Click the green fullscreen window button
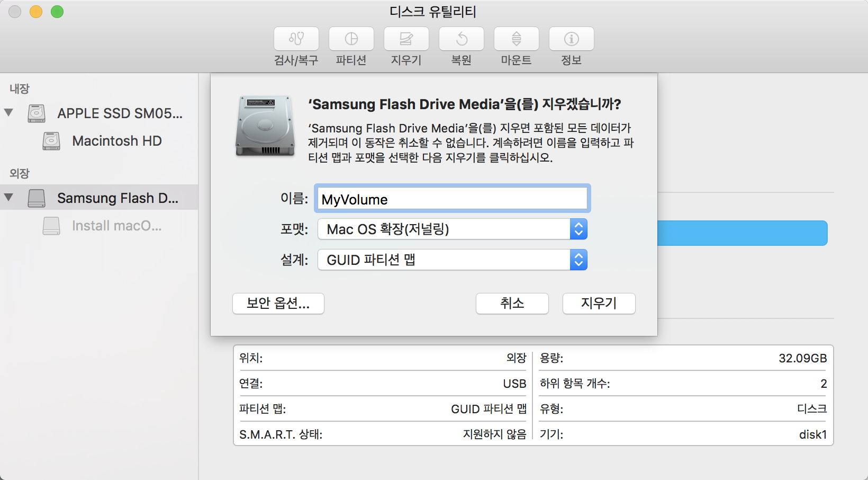This screenshot has height=480, width=868. [57, 12]
